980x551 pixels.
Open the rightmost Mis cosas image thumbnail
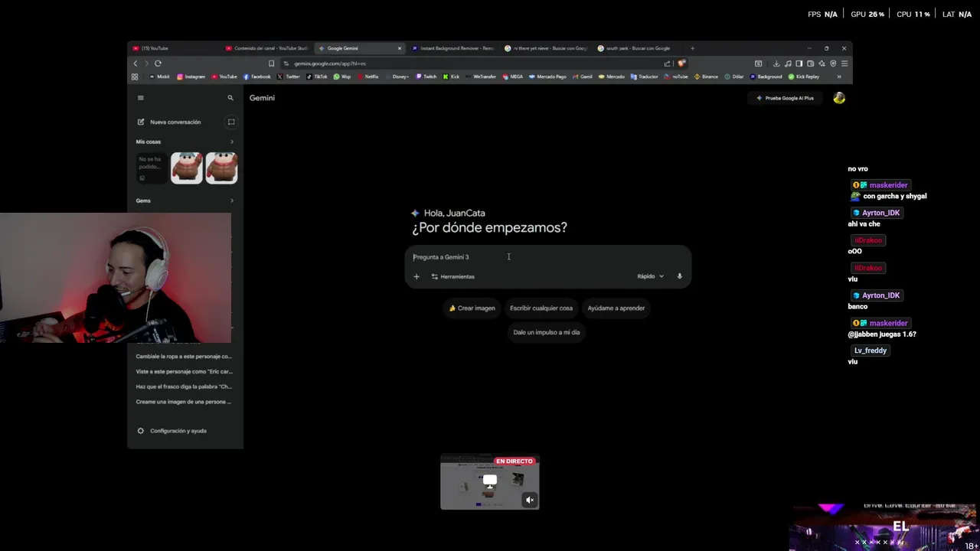pyautogui.click(x=221, y=168)
